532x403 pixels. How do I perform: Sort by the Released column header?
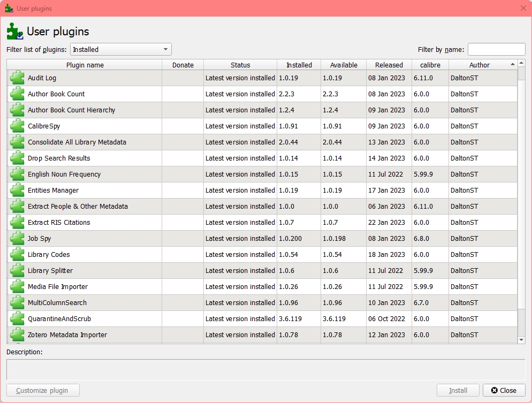(x=389, y=65)
